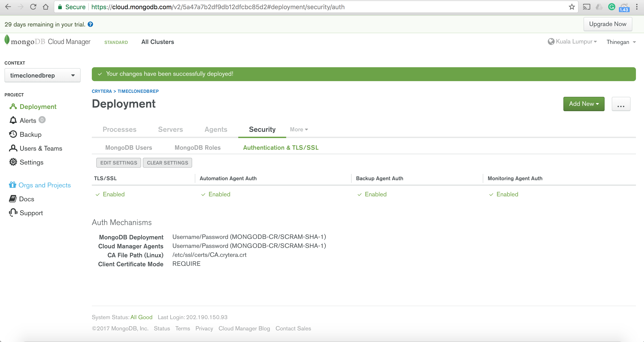Image resolution: width=644 pixels, height=342 pixels.
Task: Click the STANDARD plan label
Action: pyautogui.click(x=116, y=42)
